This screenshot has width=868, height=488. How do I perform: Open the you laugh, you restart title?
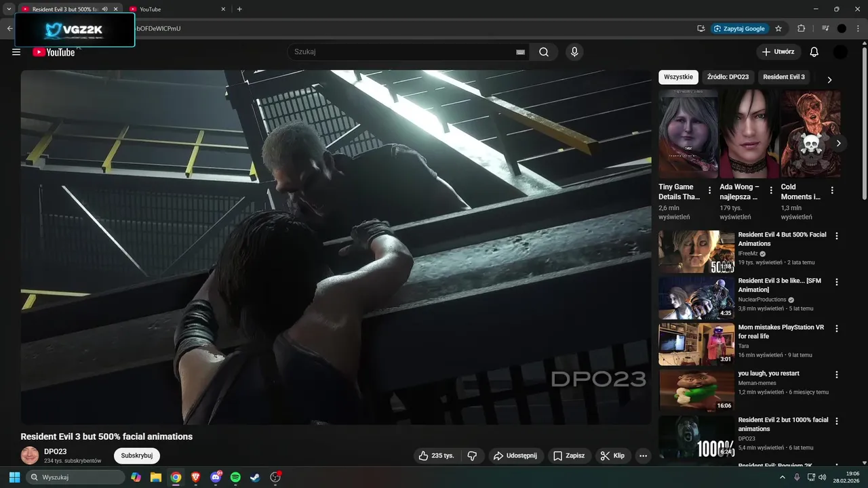coord(769,373)
